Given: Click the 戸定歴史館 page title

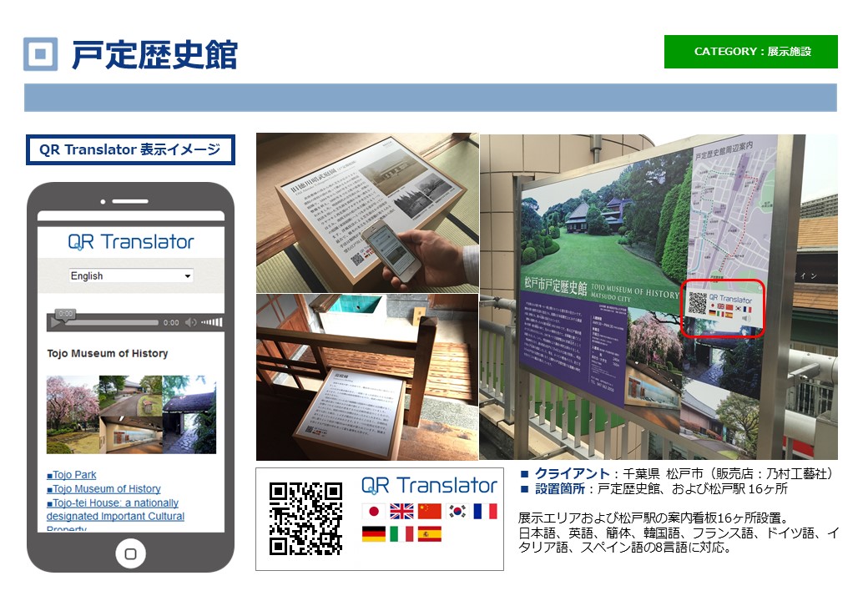Looking at the screenshot, I should pos(154,54).
